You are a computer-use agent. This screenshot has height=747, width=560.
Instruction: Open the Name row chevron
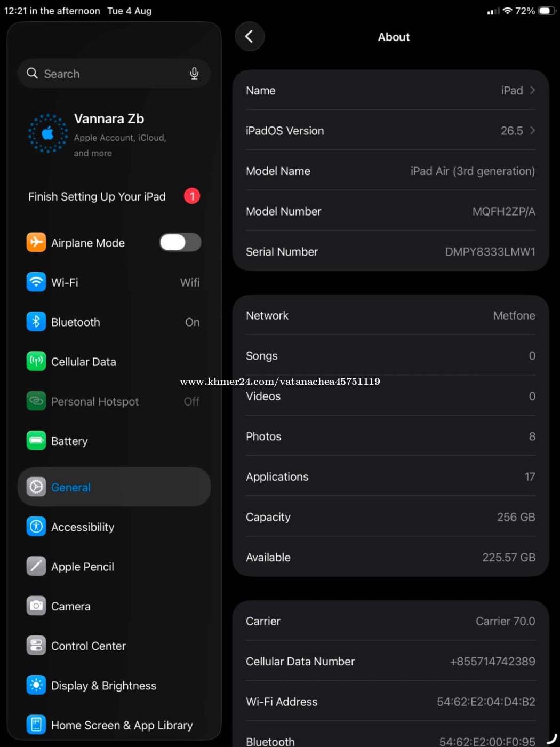coord(532,90)
